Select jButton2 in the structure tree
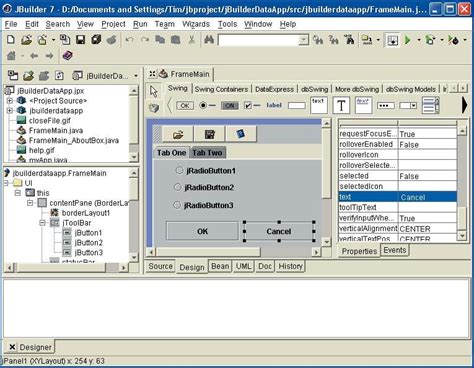 [x=89, y=243]
